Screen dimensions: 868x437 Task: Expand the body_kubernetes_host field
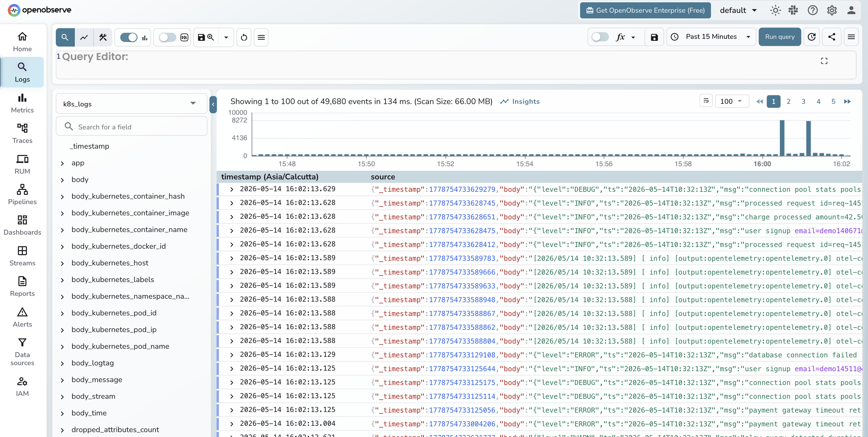pos(62,263)
